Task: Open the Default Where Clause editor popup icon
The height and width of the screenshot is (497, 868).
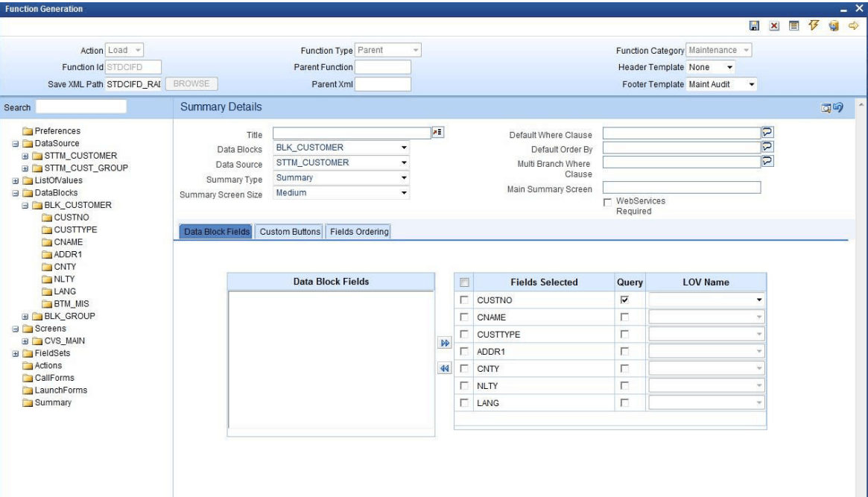Action: coord(767,133)
